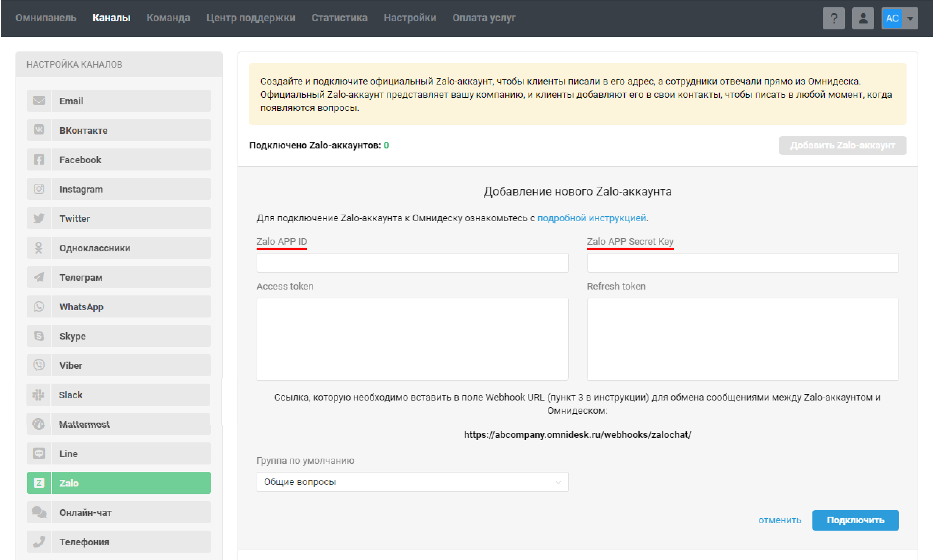Click the Skype icon
This screenshot has width=933, height=560.
(x=39, y=336)
